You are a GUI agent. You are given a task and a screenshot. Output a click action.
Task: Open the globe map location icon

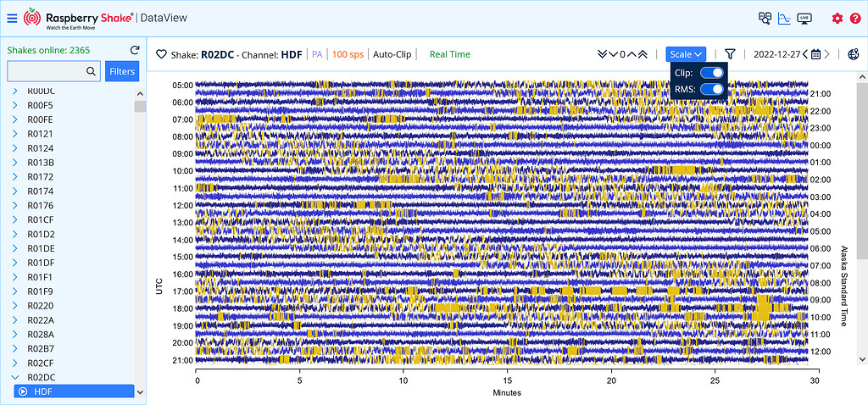(x=854, y=54)
